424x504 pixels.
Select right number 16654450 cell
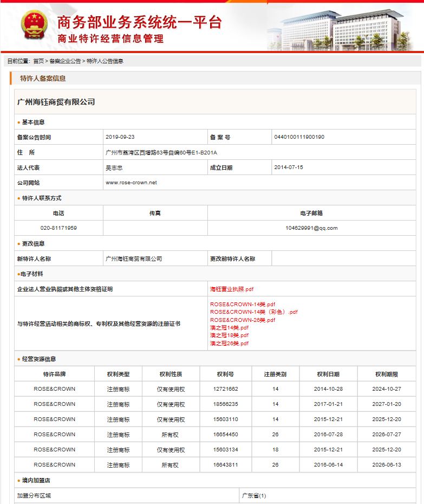pyautogui.click(x=225, y=434)
